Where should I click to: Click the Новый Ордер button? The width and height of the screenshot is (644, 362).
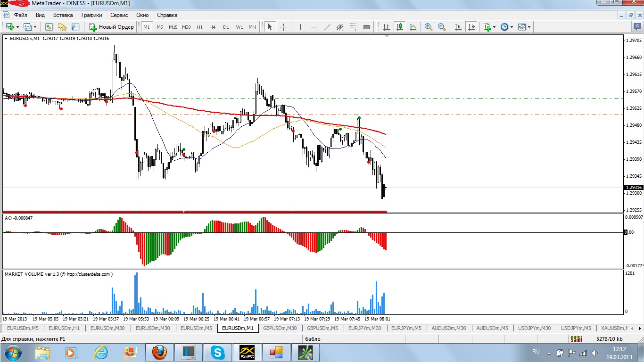click(112, 27)
